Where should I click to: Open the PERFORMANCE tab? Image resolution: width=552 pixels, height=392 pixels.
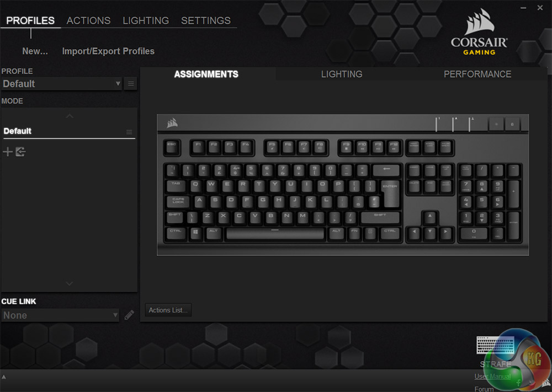point(477,74)
